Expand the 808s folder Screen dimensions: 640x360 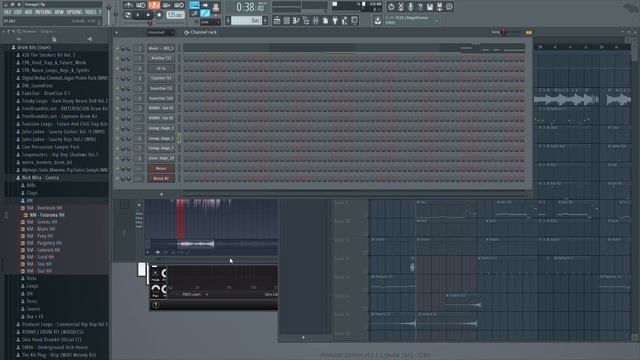pos(31,185)
